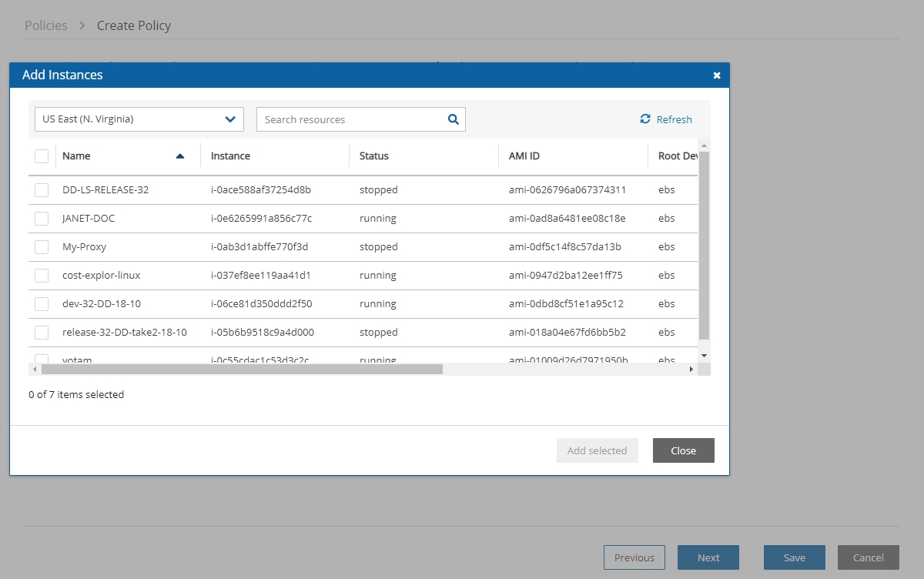Select the JANET-DOC instance checkbox
Image resolution: width=924 pixels, height=579 pixels.
(x=42, y=219)
